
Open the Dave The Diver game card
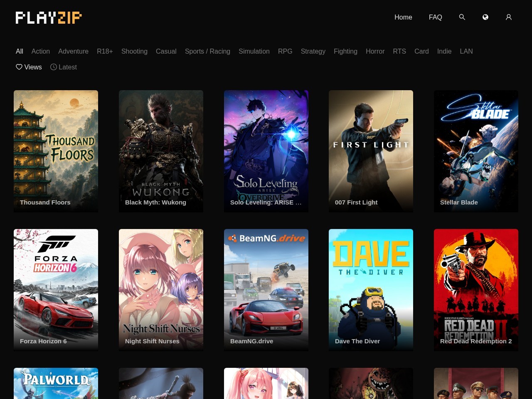371,290
